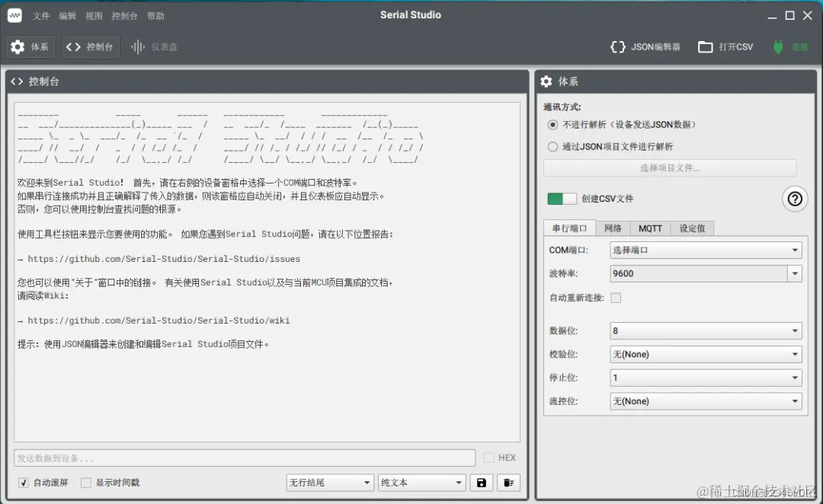Open the 仪表盘 dashboard toolbar button
Screen dimensions: 823x504
click(154, 47)
